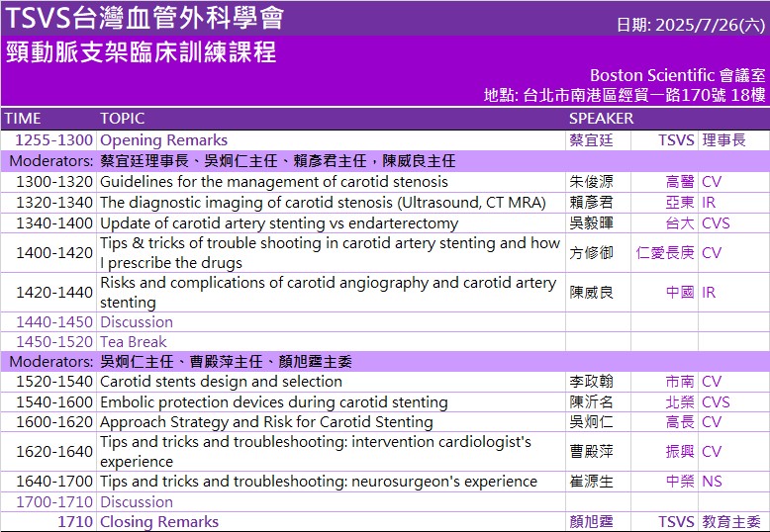Select the 1640-1700 time cell
Image resolution: width=770 pixels, height=532 pixels.
coord(54,482)
